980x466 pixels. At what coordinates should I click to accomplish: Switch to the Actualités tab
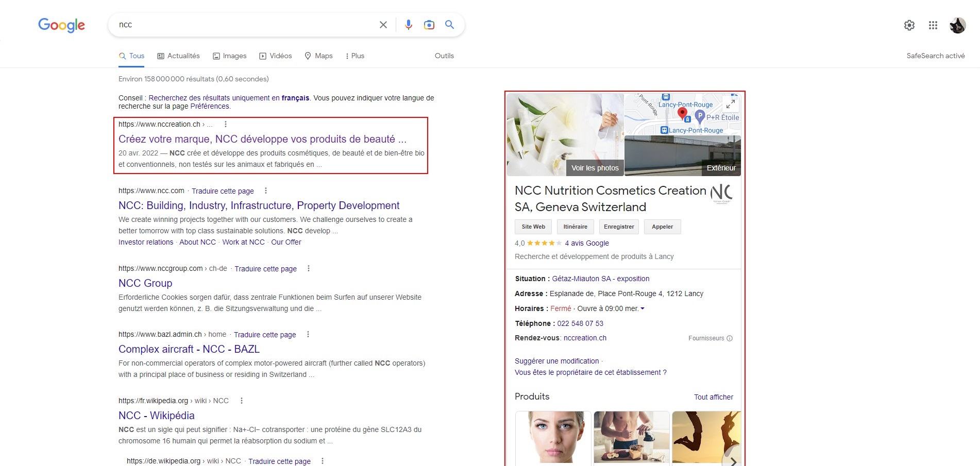[x=178, y=56]
